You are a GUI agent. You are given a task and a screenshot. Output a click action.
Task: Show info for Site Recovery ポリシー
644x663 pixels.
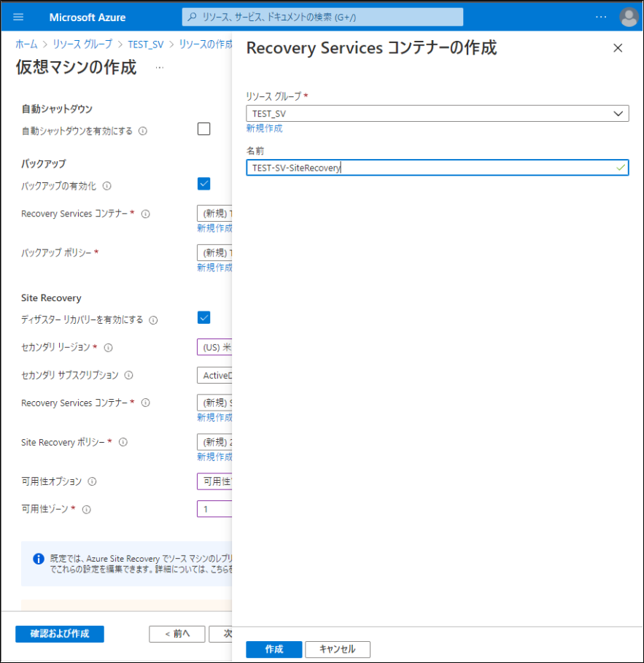pos(123,442)
